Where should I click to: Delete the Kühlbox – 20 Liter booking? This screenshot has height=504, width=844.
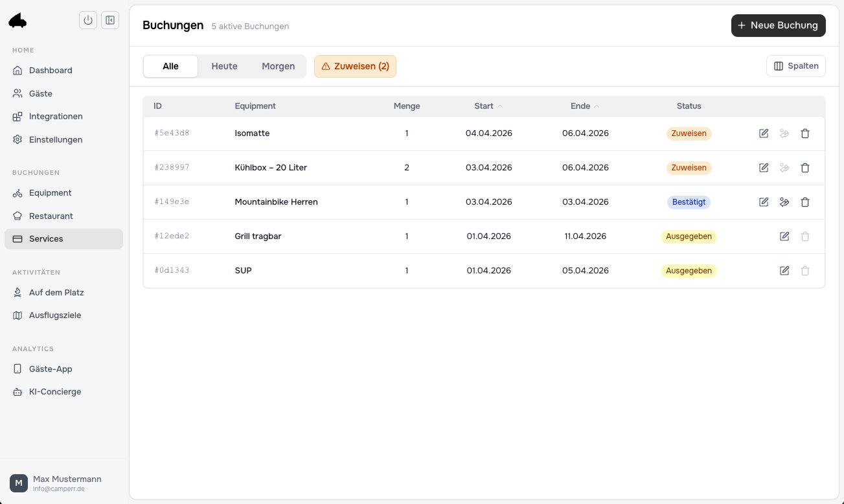pyautogui.click(x=805, y=168)
